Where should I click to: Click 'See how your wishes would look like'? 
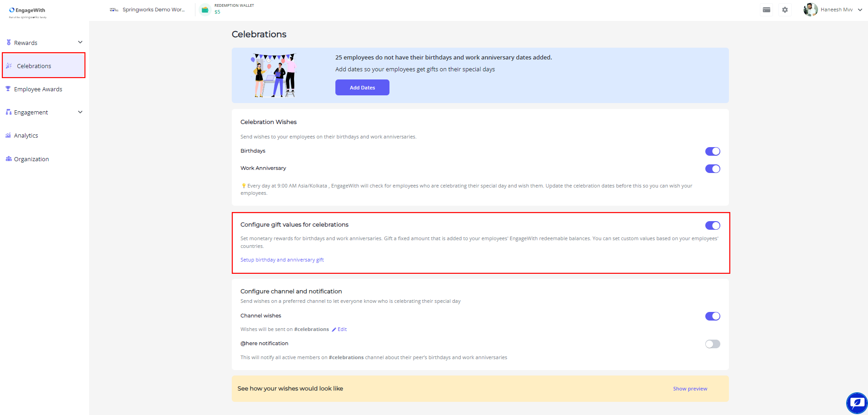click(x=290, y=389)
